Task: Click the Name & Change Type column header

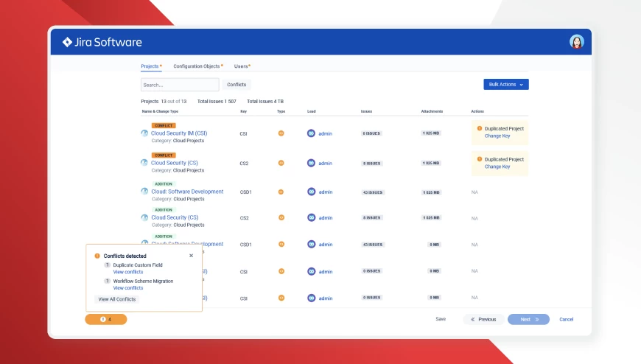Action: pyautogui.click(x=160, y=111)
